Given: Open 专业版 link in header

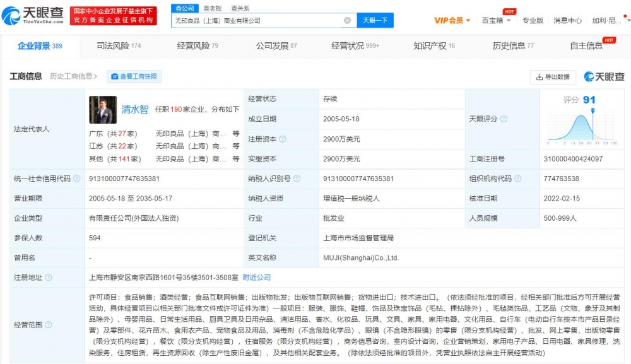Looking at the screenshot, I should 533,20.
